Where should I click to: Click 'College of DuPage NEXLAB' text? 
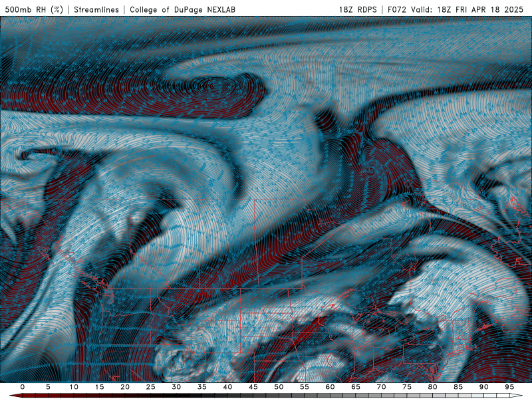182,9
